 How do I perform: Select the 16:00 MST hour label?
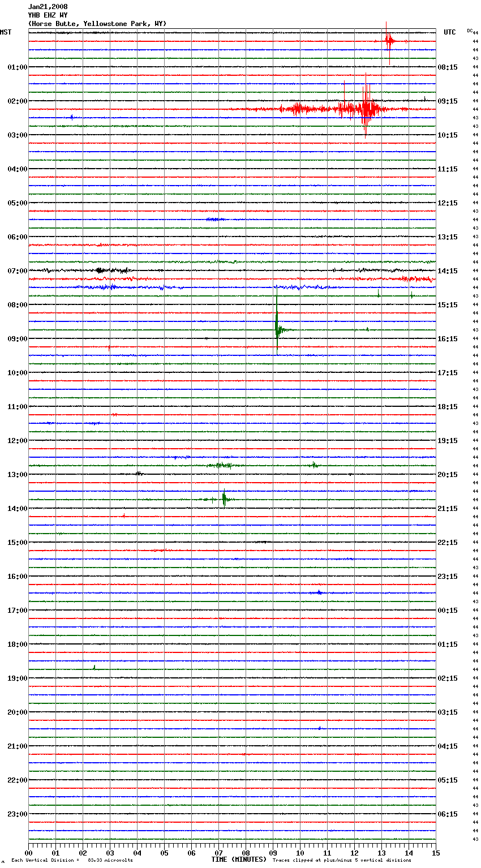(17, 577)
